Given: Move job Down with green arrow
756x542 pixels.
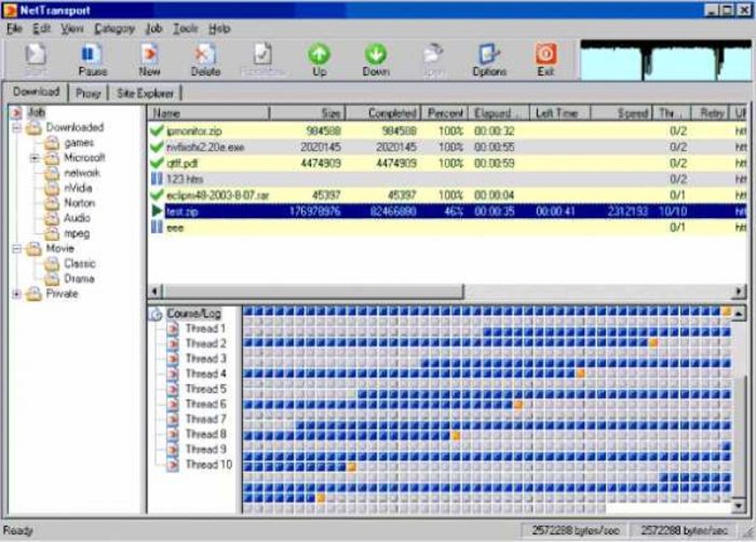Looking at the screenshot, I should tap(376, 59).
